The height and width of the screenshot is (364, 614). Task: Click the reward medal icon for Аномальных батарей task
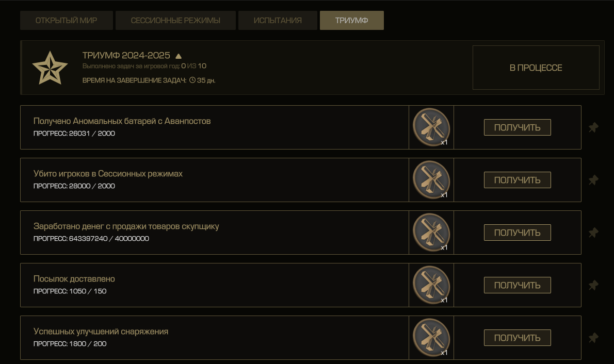pyautogui.click(x=431, y=127)
